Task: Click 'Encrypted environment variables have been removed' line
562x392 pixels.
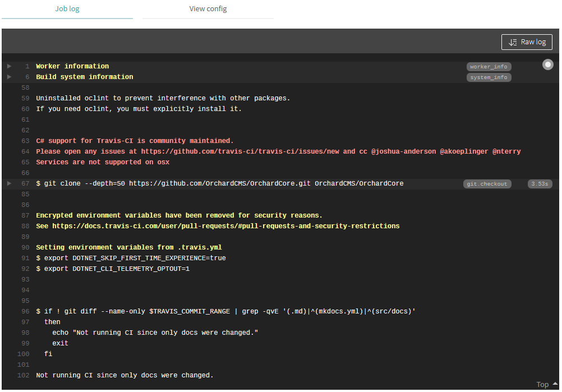Action: (x=179, y=215)
